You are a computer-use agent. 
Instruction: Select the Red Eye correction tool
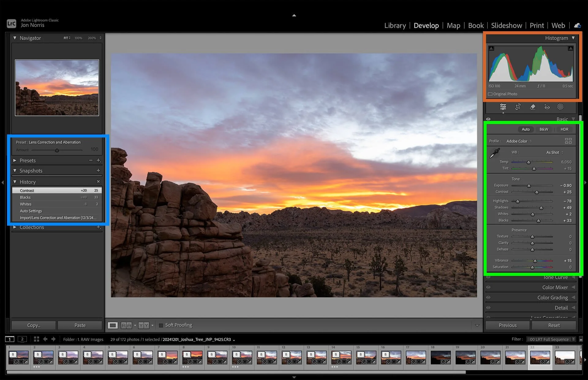(x=547, y=107)
